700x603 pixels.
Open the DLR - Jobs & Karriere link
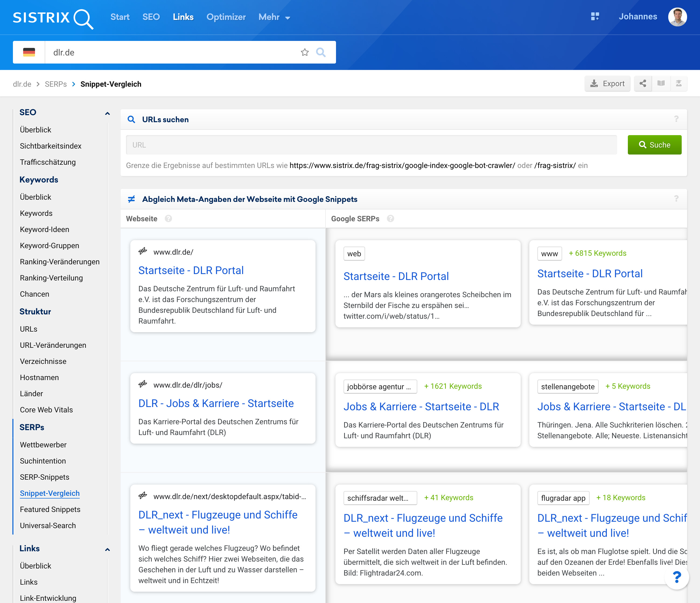216,403
